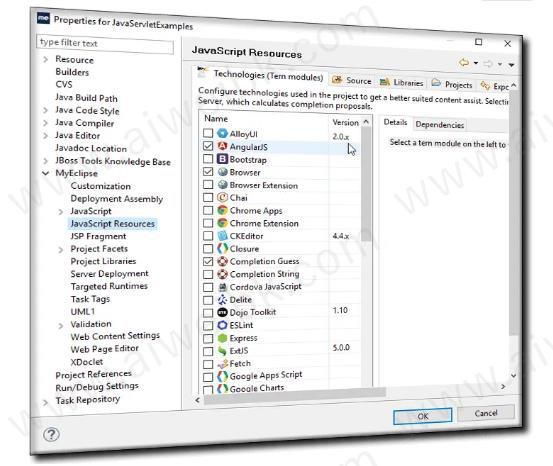Focus the type filter text field
Viewport: 553px width, 466px height.
pyautogui.click(x=105, y=44)
